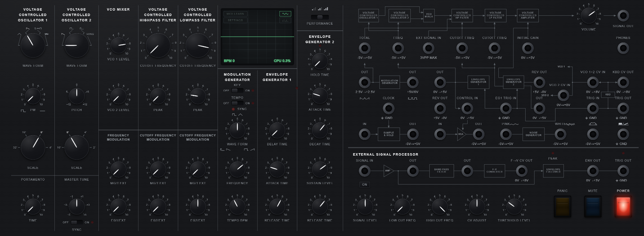Click the Control In jack
The width and height of the screenshot is (644, 236).
tap(467, 108)
